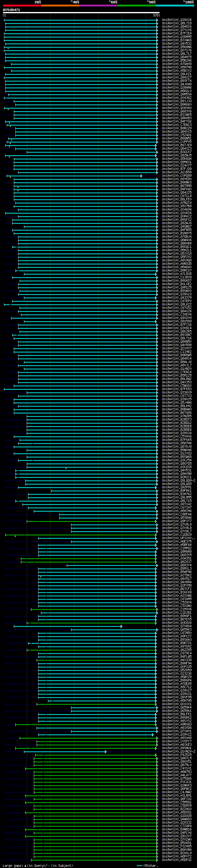Click the Large gaps legend text
This screenshot has height=868, width=197.
[38, 865]
